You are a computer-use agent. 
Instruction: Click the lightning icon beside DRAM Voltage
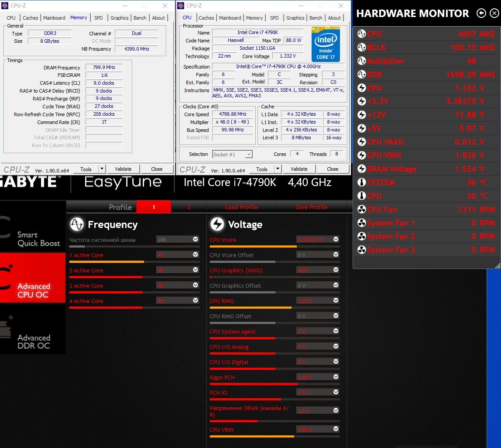pos(361,169)
